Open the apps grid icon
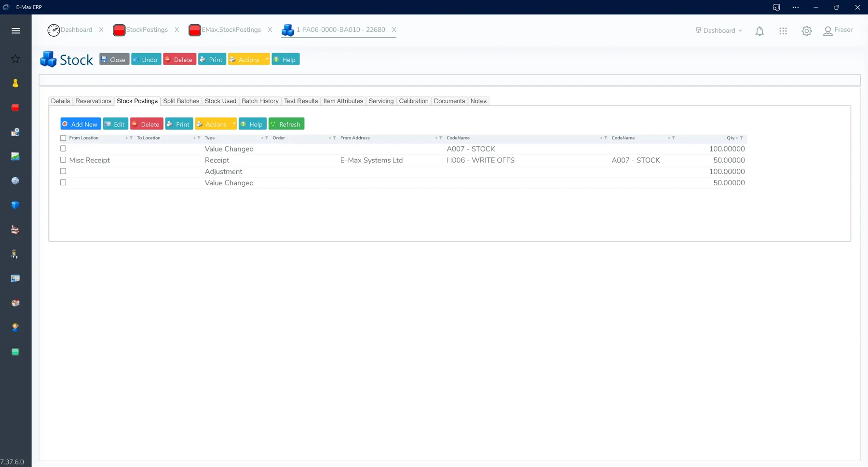Screen dimensions: 868x467 coord(783,31)
